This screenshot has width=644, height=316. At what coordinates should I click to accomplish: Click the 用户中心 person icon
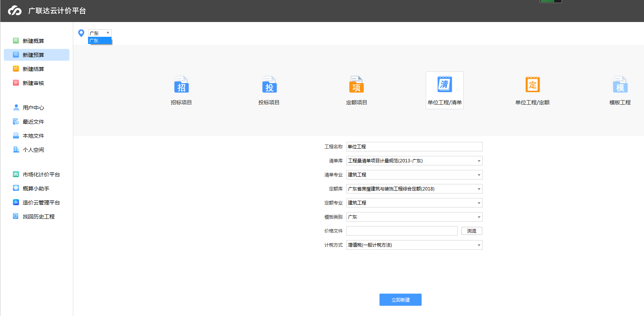coord(16,107)
